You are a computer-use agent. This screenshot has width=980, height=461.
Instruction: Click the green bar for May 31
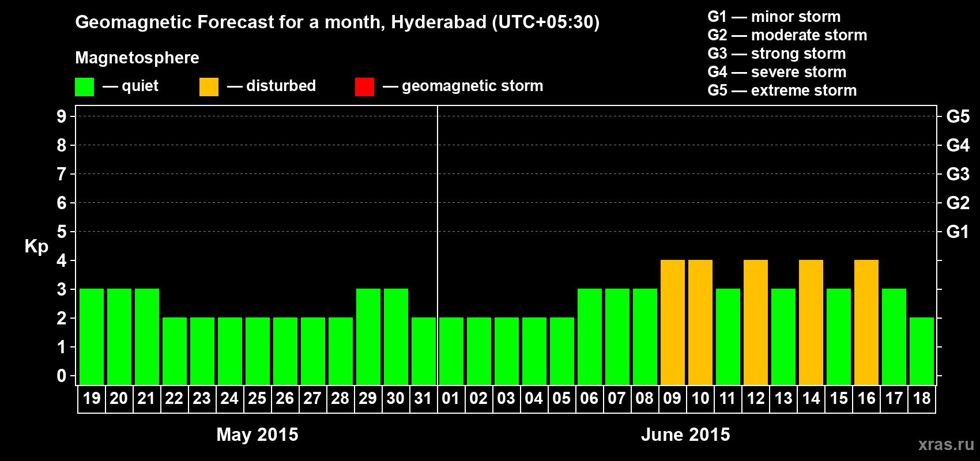(424, 351)
